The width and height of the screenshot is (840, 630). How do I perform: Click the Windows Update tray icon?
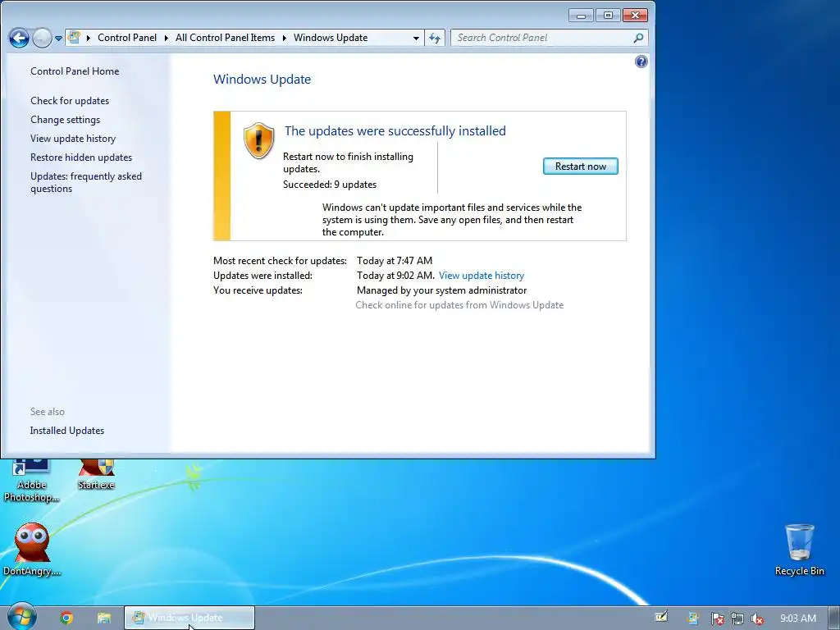693,619
